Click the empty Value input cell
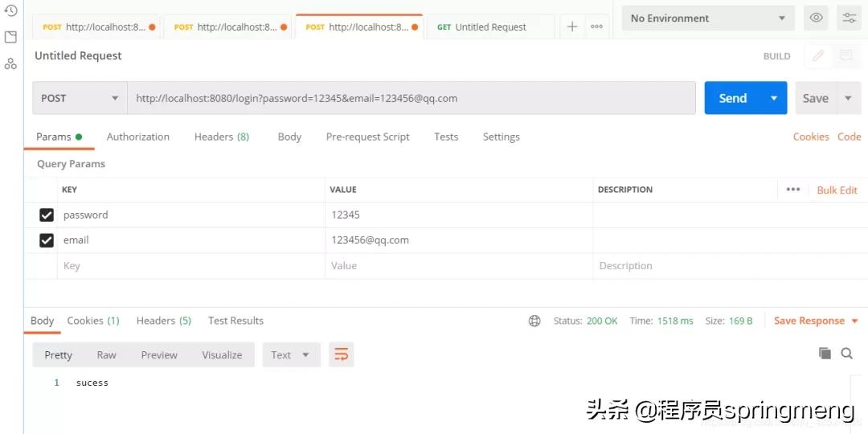 pos(459,266)
